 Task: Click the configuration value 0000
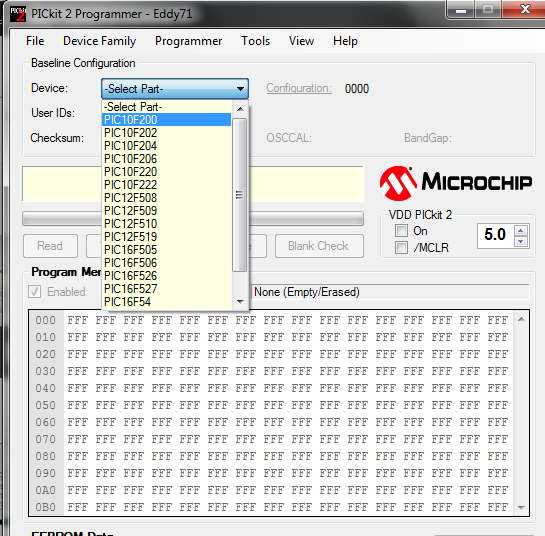tap(357, 89)
